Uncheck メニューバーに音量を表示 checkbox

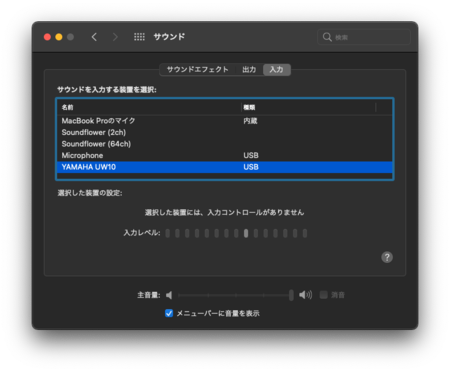pos(169,313)
